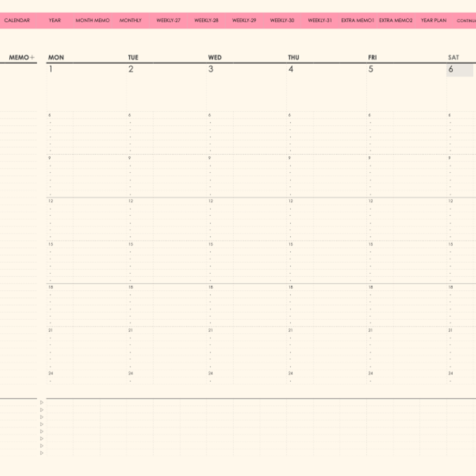Click the 12 hour label in Monday column

[51, 201]
